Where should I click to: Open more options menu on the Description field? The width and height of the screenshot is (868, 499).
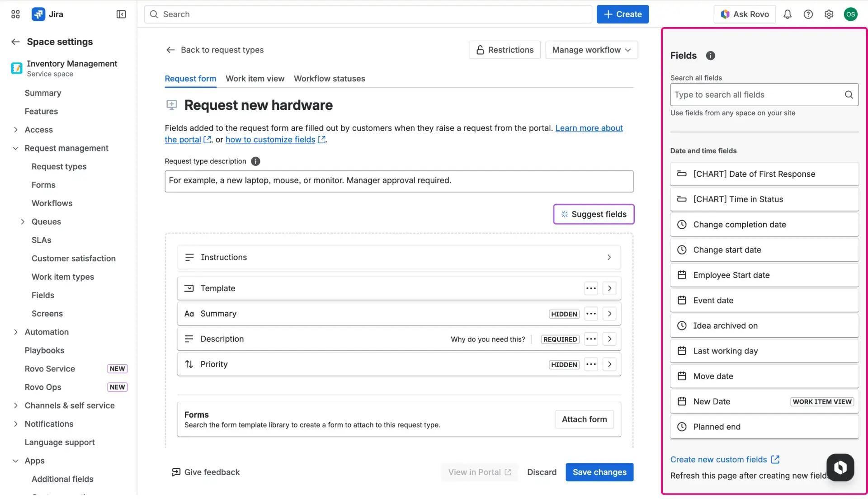pos(591,339)
